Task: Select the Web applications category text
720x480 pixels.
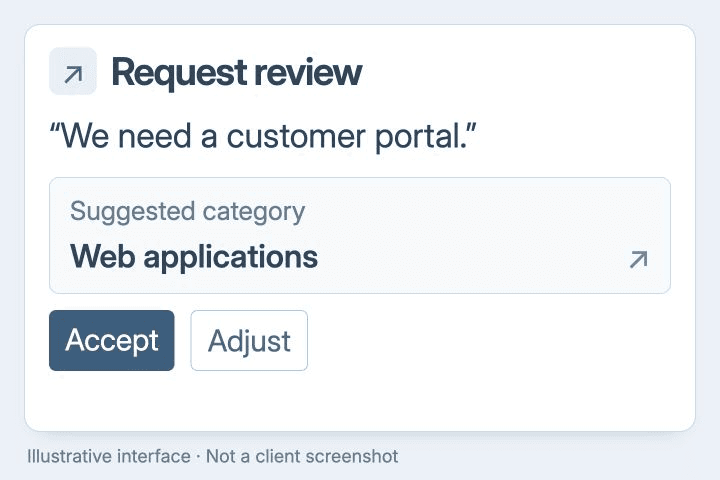Action: [x=194, y=257]
